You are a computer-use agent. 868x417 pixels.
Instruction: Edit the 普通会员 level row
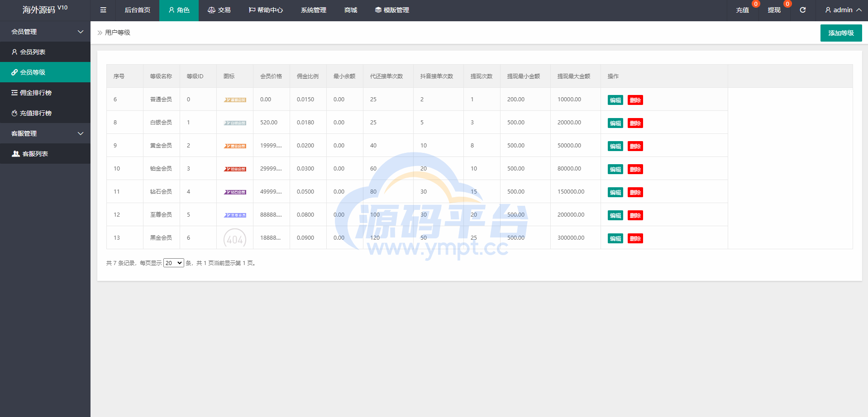(615, 100)
